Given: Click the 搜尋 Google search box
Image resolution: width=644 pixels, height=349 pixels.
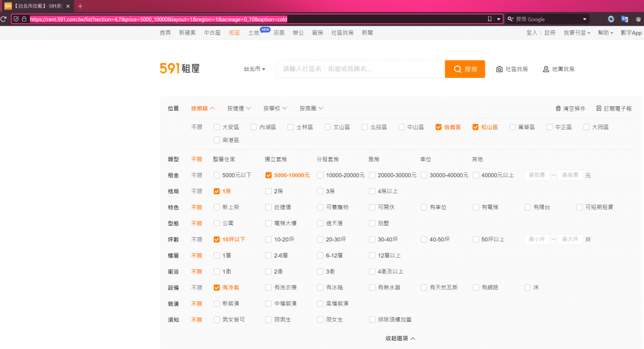Looking at the screenshot, I should point(547,19).
